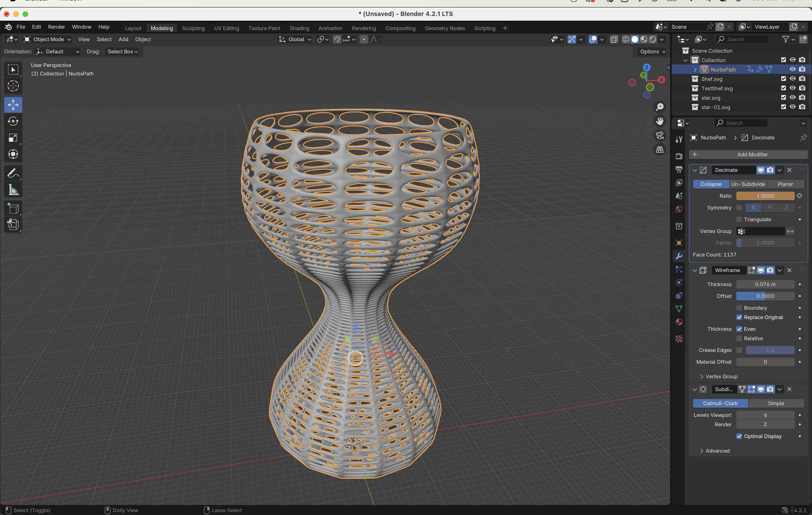The height and width of the screenshot is (515, 812).
Task: Adjust the Wireframe Thickness field
Action: click(765, 285)
